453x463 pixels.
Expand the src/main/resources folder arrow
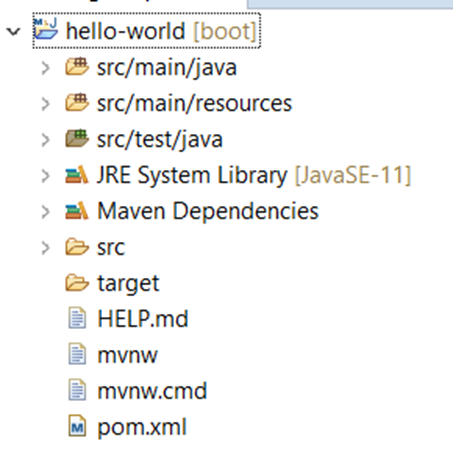[45, 104]
